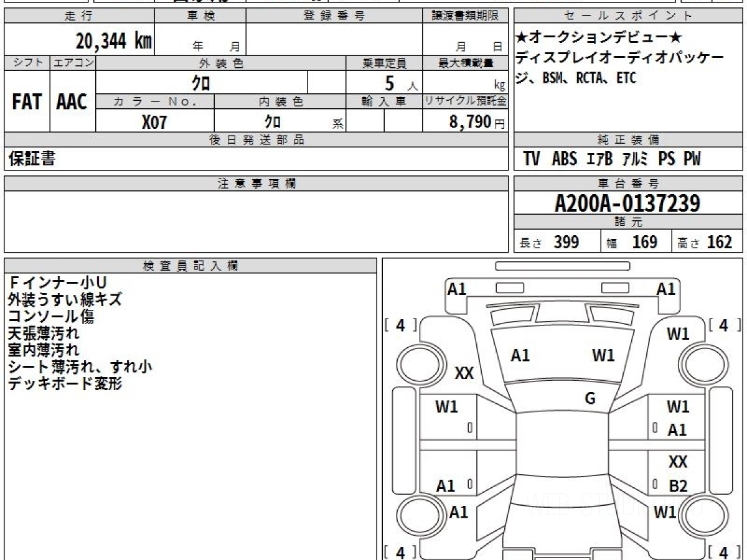The image size is (747, 560).
Task: Select the 登録番号 header cell
Action: coord(334,16)
